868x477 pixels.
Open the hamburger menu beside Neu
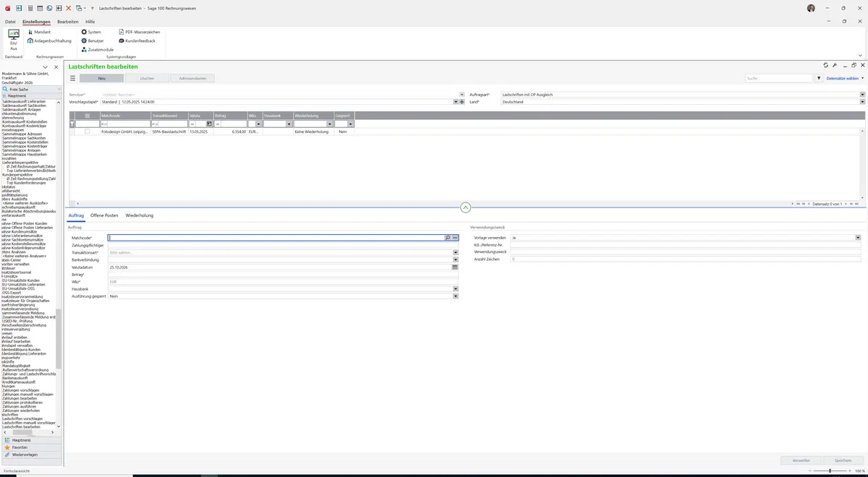coord(72,78)
